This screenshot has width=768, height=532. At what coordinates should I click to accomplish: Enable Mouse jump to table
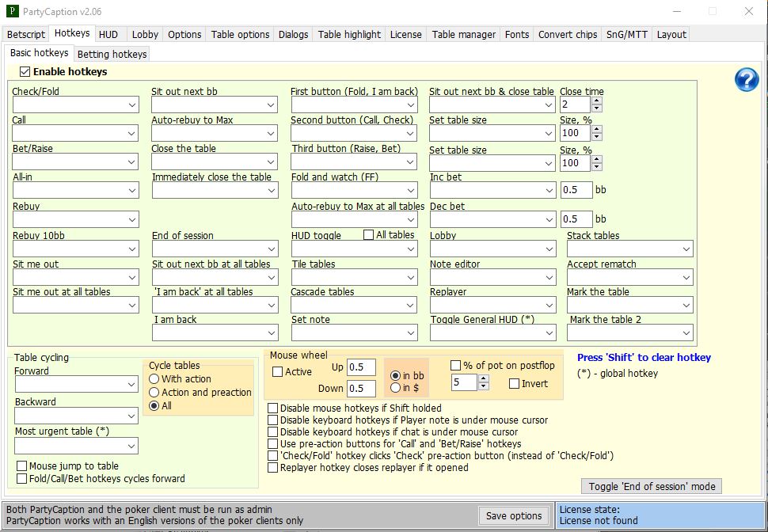(x=21, y=465)
